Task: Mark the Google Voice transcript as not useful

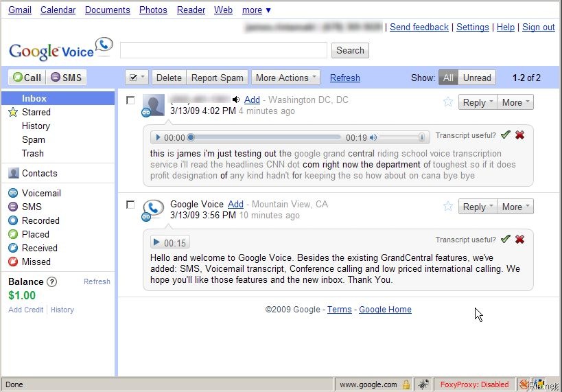Action: 519,239
